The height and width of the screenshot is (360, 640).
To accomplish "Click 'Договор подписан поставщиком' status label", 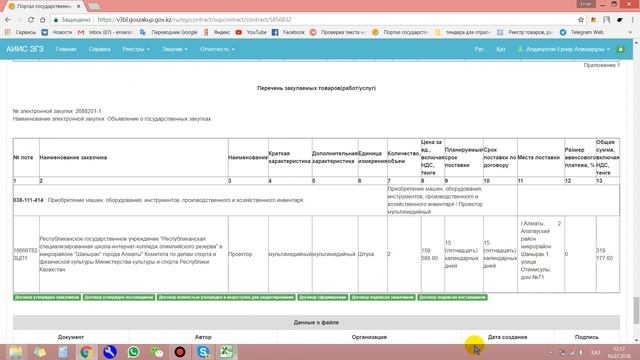I will (x=452, y=297).
